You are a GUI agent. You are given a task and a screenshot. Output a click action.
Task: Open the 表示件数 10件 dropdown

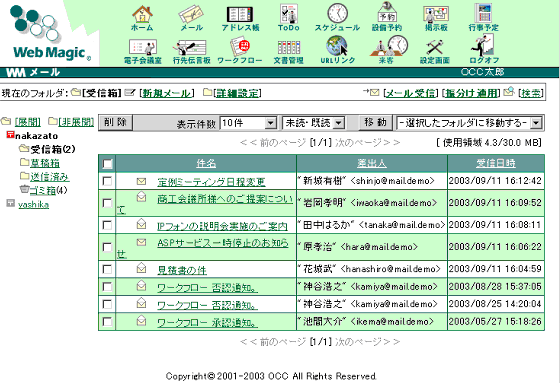[x=248, y=123]
